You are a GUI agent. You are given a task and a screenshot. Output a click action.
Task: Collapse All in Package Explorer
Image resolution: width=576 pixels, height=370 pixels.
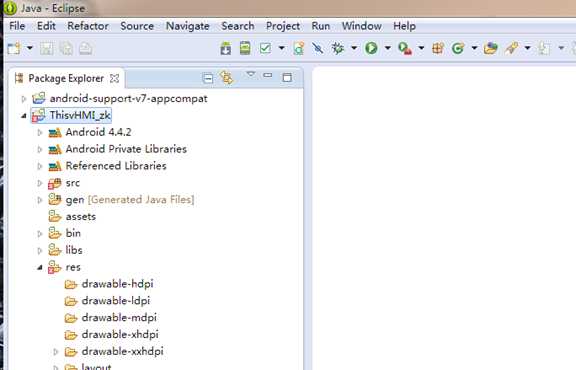click(208, 78)
